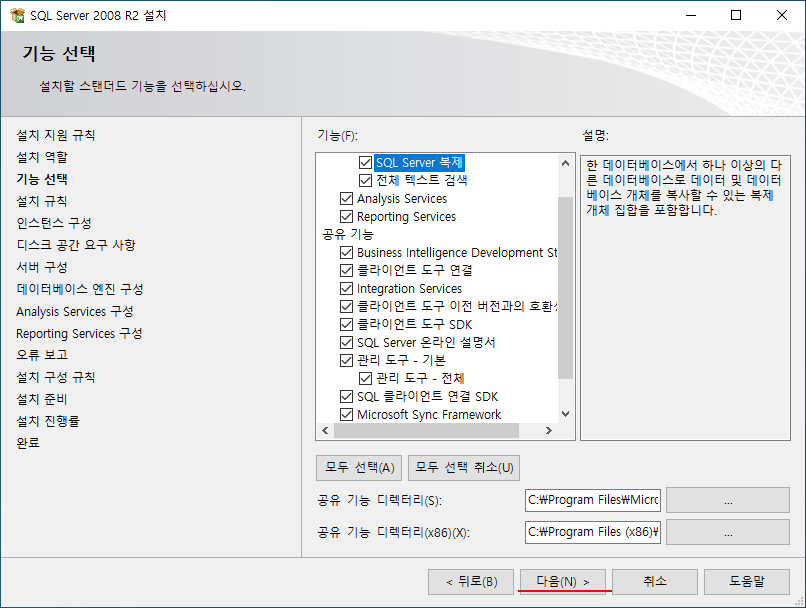
Task: Click the horizontal scrollbar thumb of feature list
Action: pos(427,430)
